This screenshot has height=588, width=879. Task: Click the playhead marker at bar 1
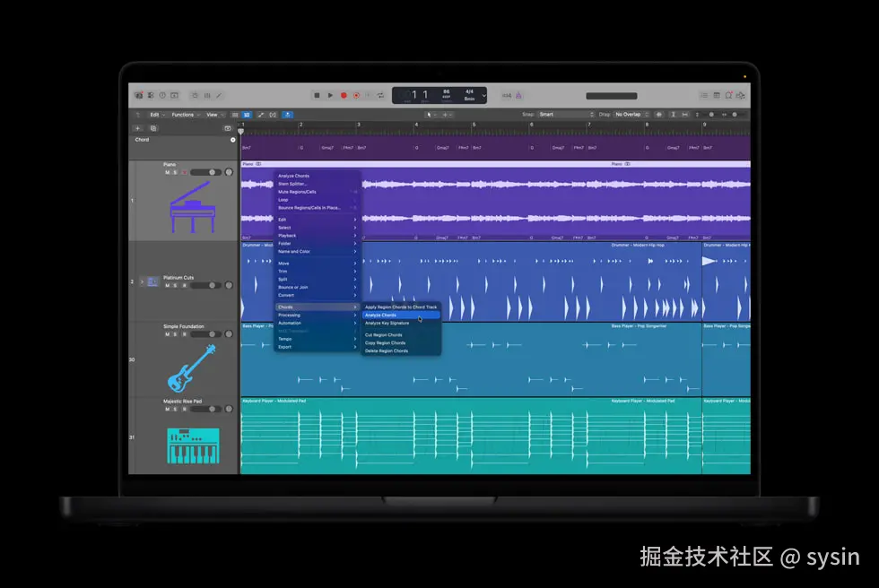pos(241,132)
